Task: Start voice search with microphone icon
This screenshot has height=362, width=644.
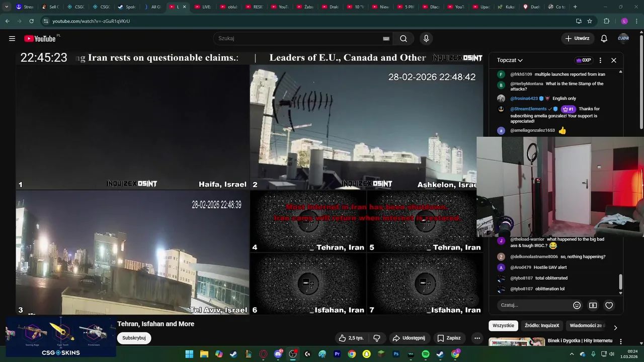Action: [426, 39]
